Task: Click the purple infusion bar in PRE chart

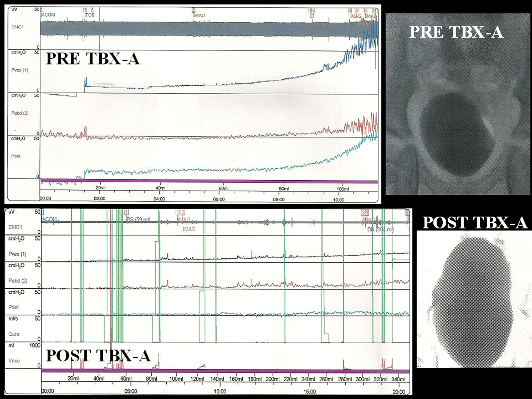Action: (x=209, y=182)
